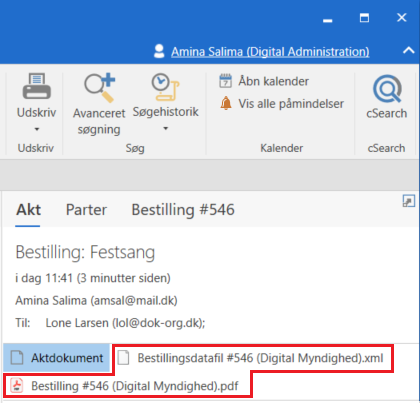Click the xml document icon
This screenshot has height=403, width=420.
pyautogui.click(x=123, y=358)
